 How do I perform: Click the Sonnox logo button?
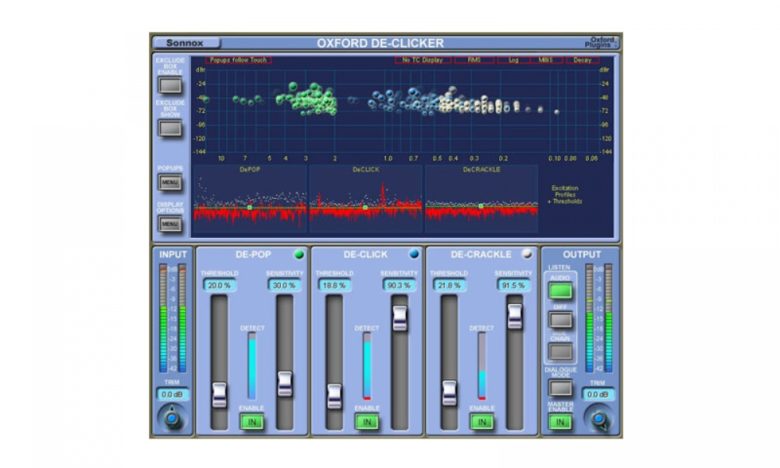pos(186,43)
